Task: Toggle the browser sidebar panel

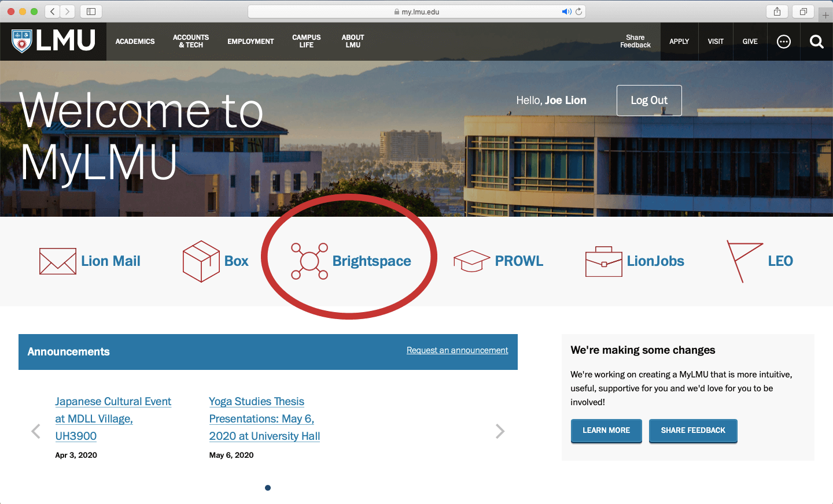Action: [x=91, y=10]
